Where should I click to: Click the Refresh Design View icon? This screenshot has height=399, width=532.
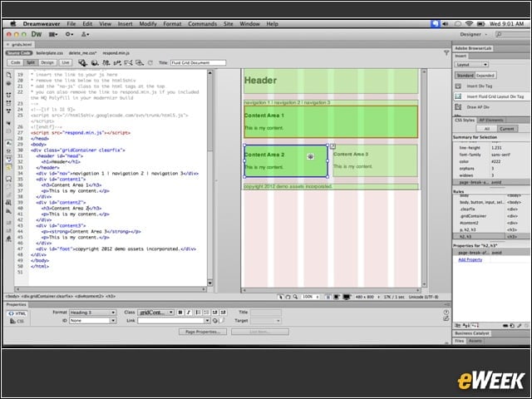(150, 63)
